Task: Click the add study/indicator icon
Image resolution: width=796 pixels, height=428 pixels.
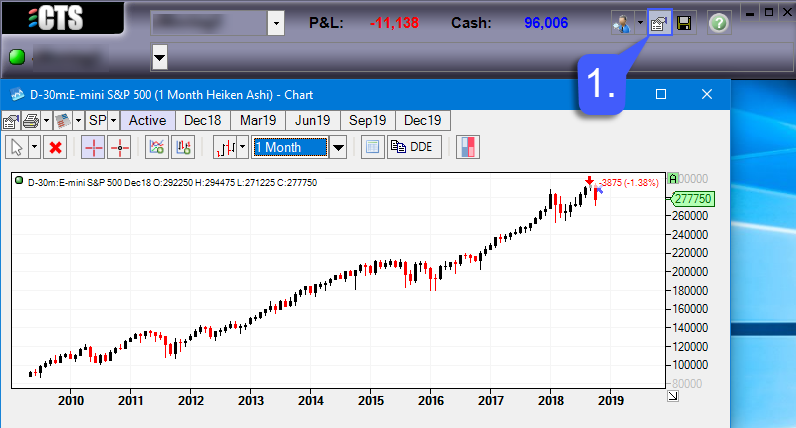Action: [157, 148]
